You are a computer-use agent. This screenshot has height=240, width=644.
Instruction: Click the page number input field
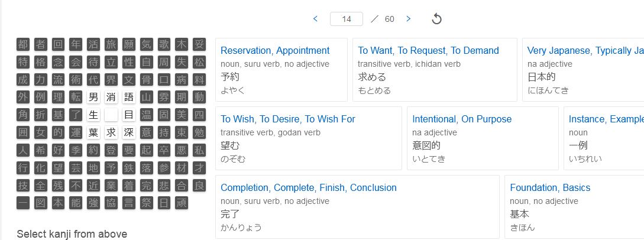click(x=347, y=19)
